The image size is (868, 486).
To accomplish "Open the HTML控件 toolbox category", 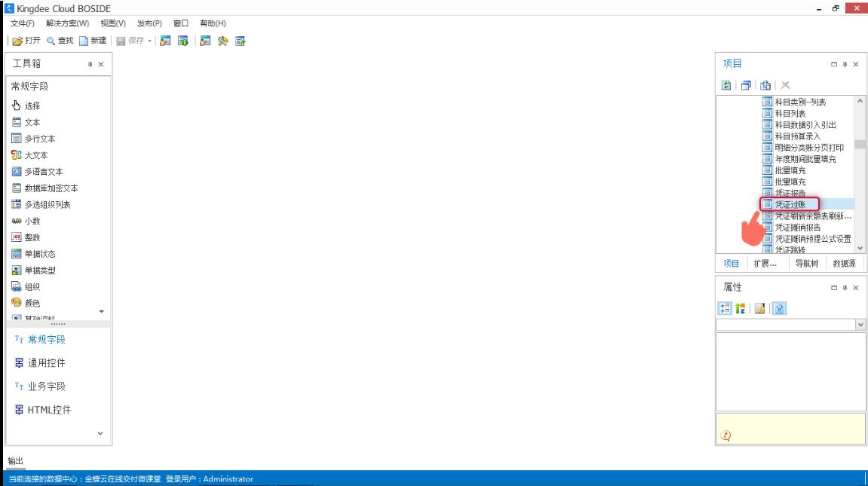I will [49, 410].
